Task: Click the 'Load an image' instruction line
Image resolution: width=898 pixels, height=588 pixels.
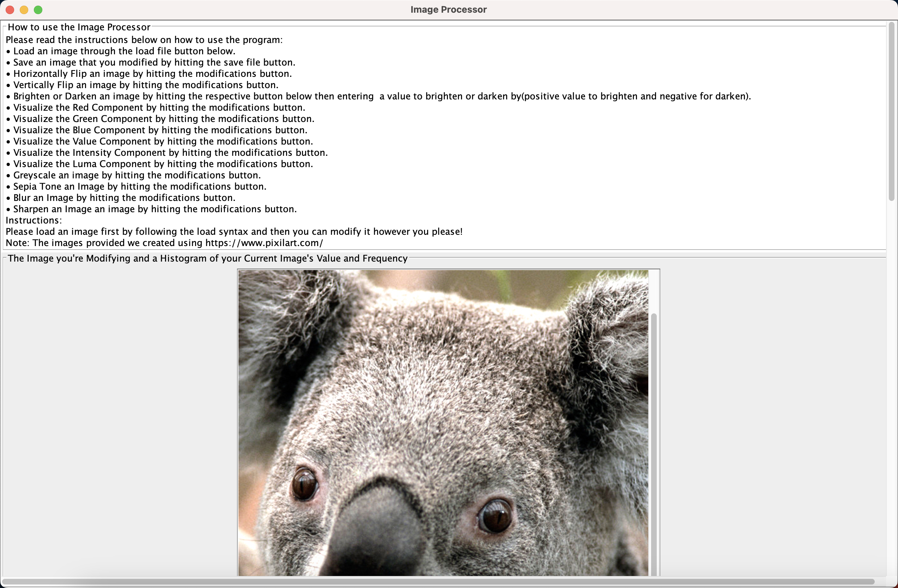Action: click(x=121, y=51)
